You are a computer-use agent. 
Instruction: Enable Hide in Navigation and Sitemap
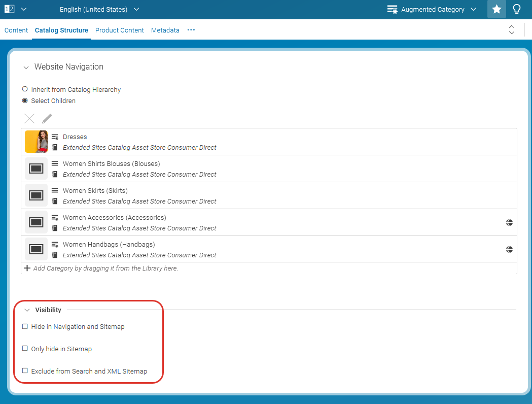pyautogui.click(x=25, y=327)
